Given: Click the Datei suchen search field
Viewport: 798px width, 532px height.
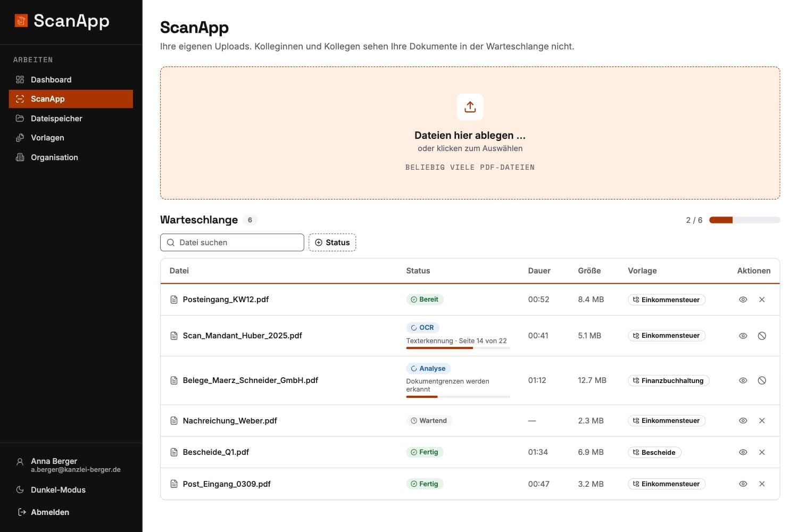Looking at the screenshot, I should click(232, 243).
